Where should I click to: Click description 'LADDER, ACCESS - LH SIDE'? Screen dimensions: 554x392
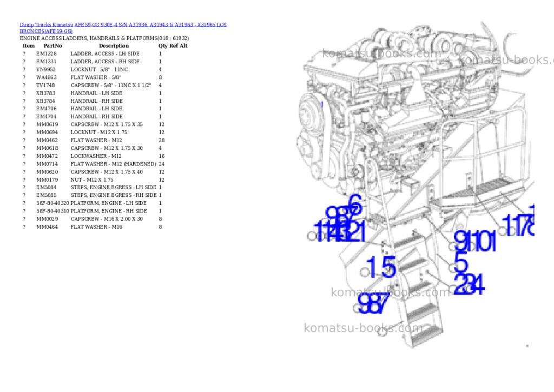coord(105,54)
